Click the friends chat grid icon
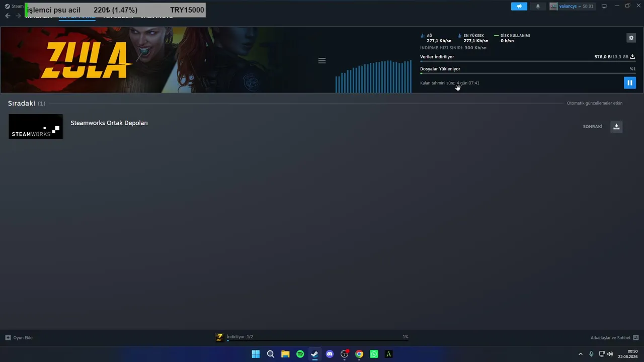Viewport: 644px width, 362px height. pyautogui.click(x=636, y=337)
